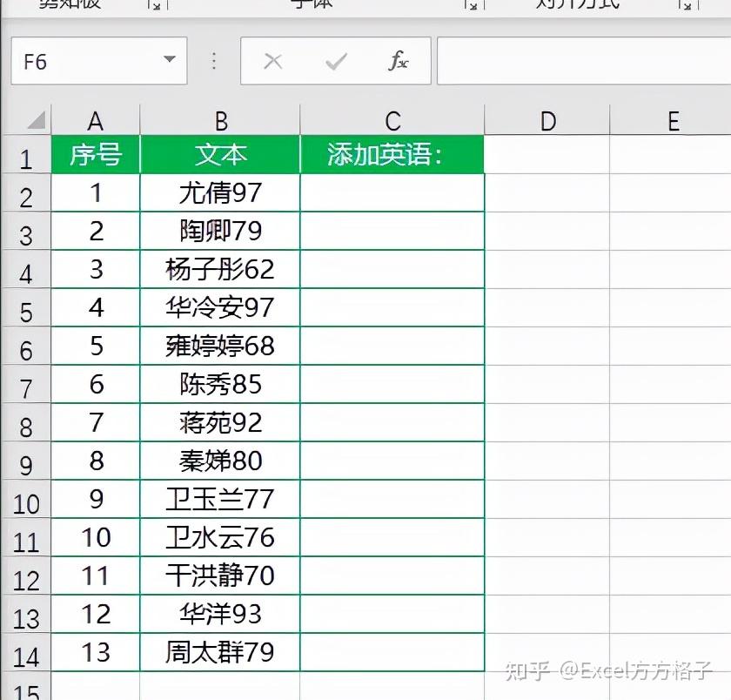Expand the Name Box dropdown arrow
The image size is (731, 700).
tap(171, 61)
